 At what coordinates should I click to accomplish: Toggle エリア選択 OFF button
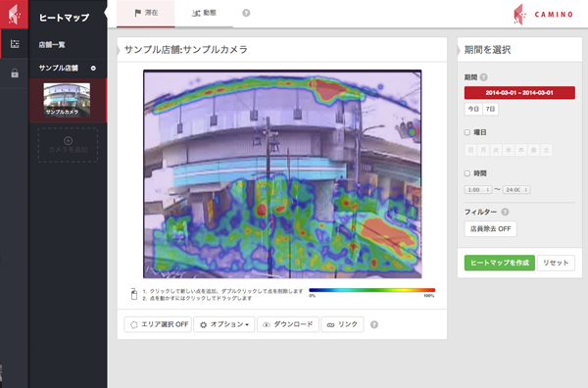point(158,324)
